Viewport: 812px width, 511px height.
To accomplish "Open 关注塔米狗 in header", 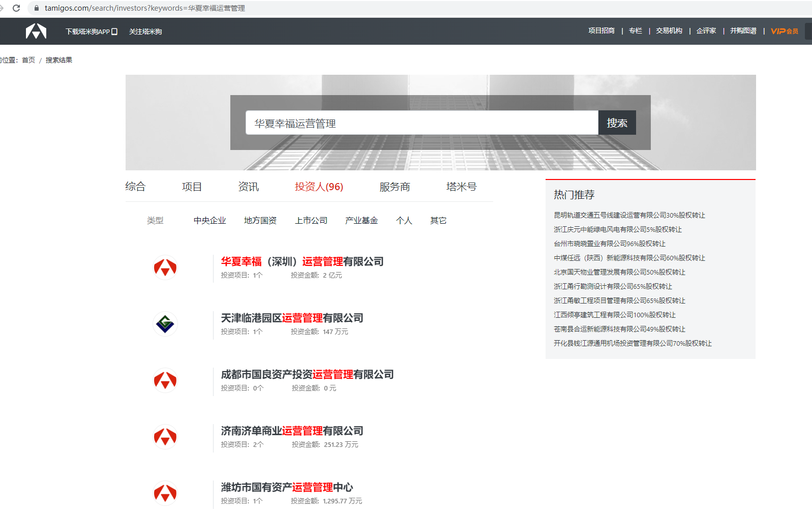I will click(x=145, y=32).
